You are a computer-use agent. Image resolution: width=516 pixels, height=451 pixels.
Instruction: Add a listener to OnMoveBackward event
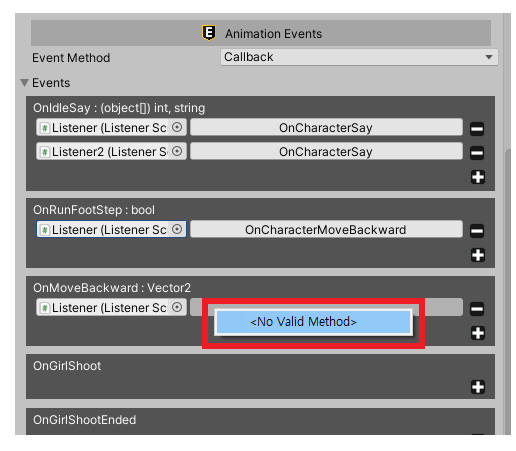click(478, 333)
